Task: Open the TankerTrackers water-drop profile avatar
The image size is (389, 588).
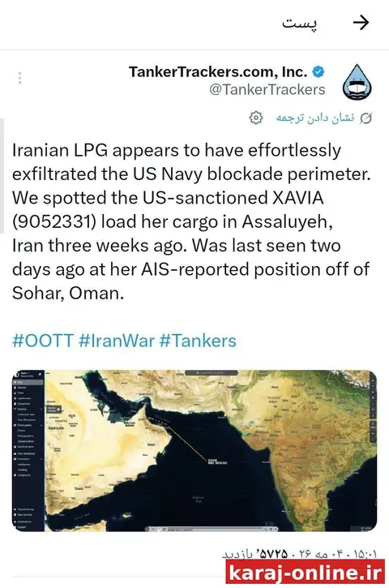Action: point(357,82)
